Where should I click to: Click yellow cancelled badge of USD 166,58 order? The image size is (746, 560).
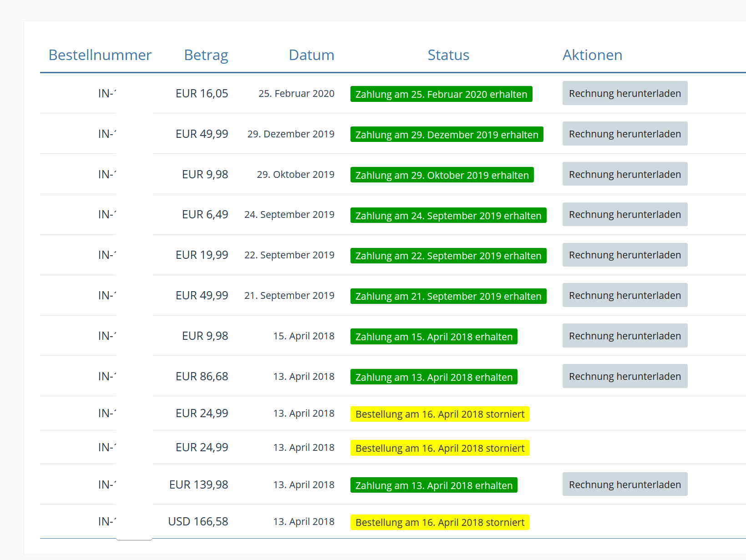pos(440,522)
